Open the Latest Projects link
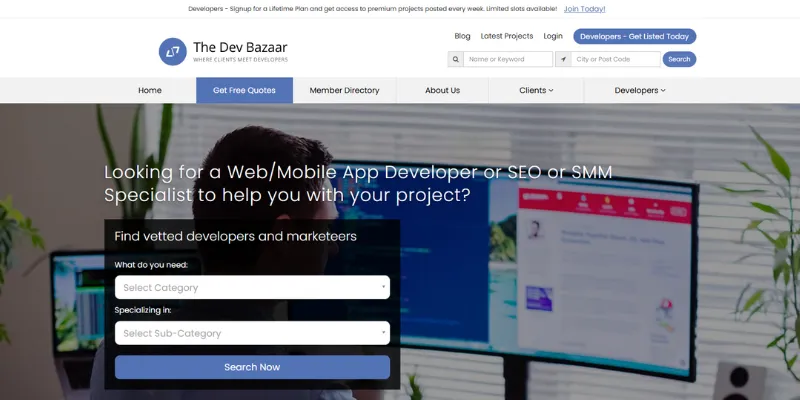The image size is (800, 400). [x=507, y=36]
